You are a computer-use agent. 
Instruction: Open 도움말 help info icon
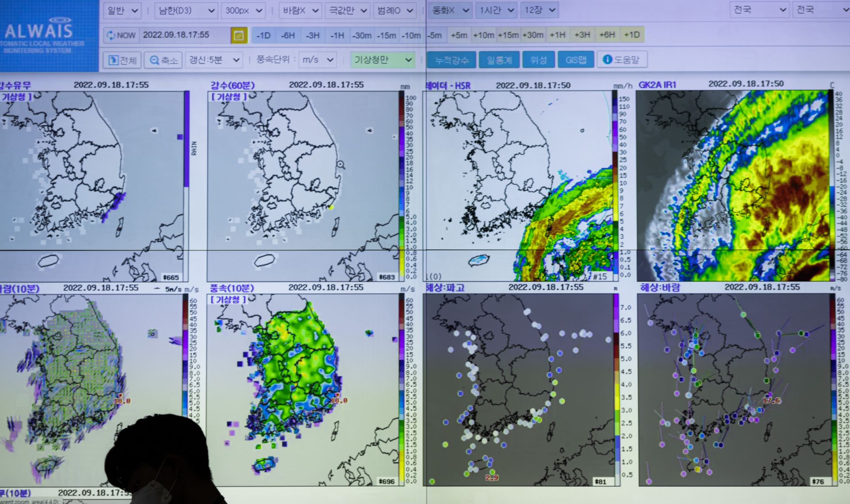pos(607,59)
